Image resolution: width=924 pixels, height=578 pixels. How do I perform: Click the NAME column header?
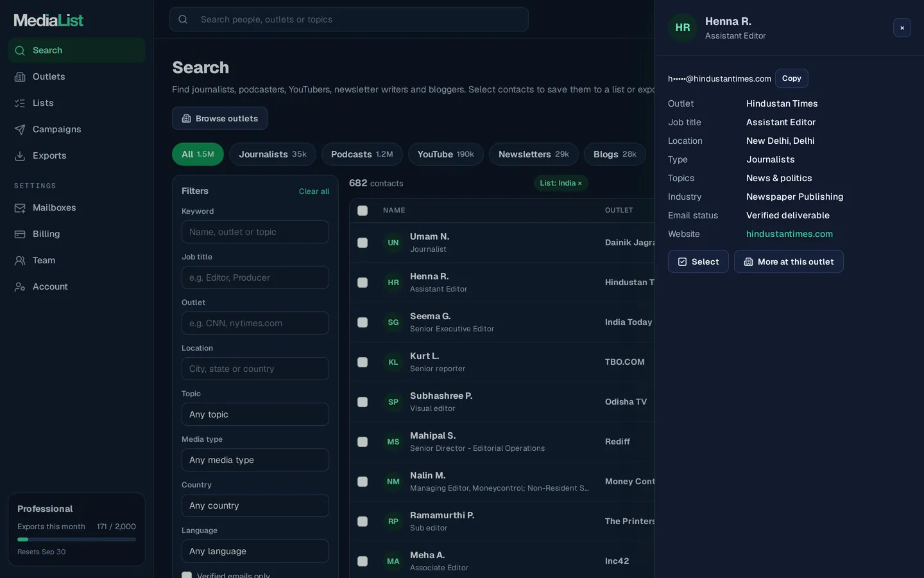coord(394,211)
